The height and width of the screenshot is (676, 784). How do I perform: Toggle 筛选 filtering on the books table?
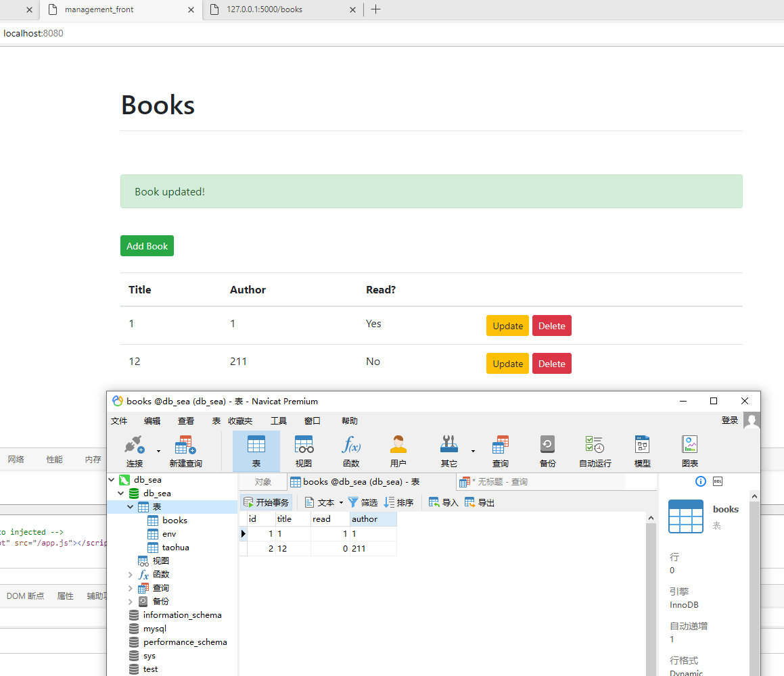coord(363,502)
